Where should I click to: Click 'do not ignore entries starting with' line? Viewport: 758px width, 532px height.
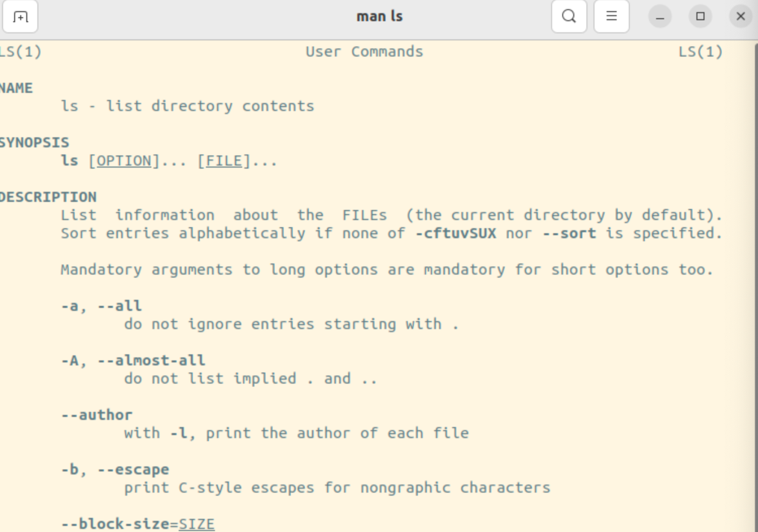pyautogui.click(x=292, y=324)
